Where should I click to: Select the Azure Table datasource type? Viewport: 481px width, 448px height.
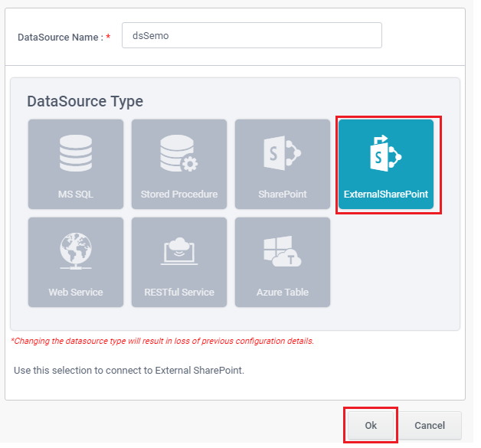[283, 262]
